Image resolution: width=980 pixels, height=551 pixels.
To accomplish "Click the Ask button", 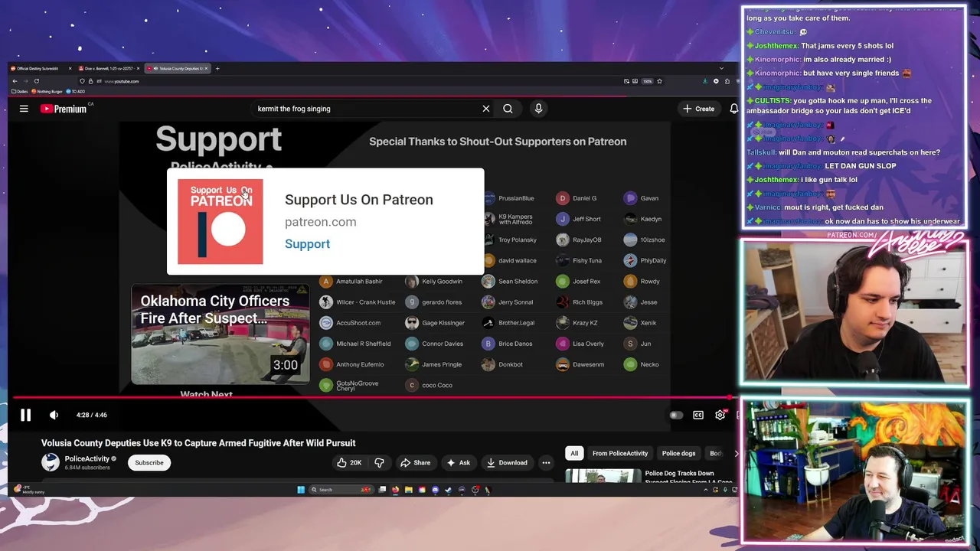I will point(458,462).
